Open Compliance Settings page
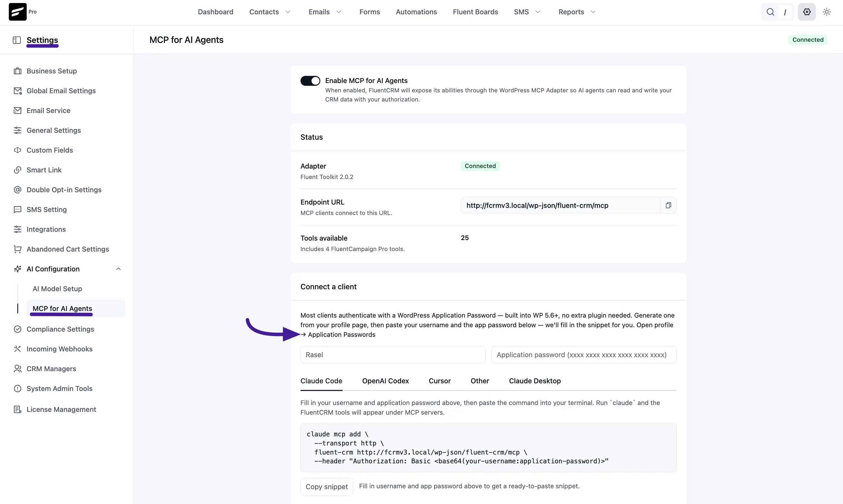Image resolution: width=843 pixels, height=504 pixels. [x=60, y=329]
